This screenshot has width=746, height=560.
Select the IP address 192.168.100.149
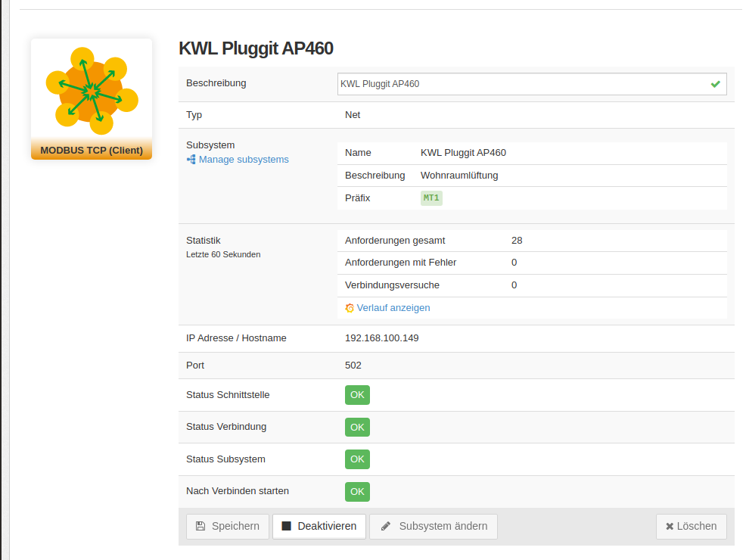pos(381,338)
